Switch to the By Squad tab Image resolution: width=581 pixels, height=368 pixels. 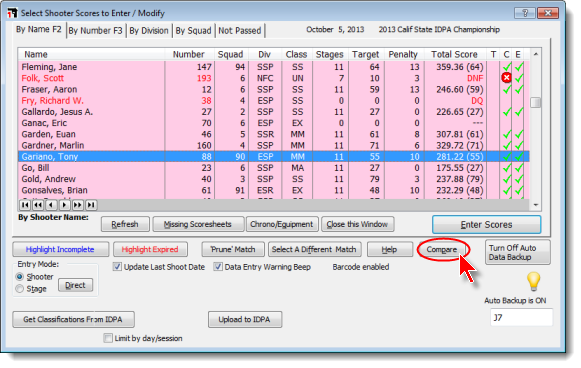193,31
